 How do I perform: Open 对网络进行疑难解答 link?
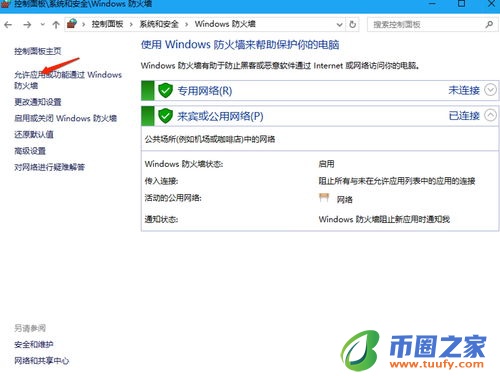click(x=49, y=167)
